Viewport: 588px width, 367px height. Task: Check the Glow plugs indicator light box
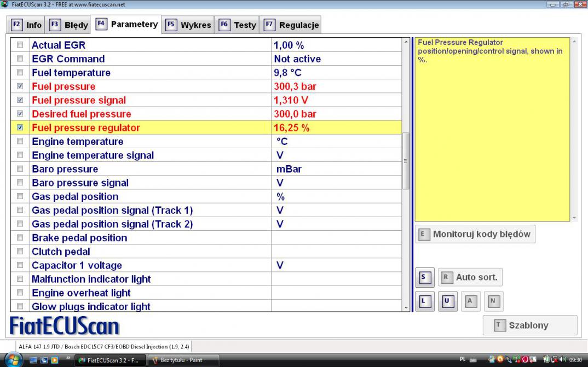pos(20,307)
